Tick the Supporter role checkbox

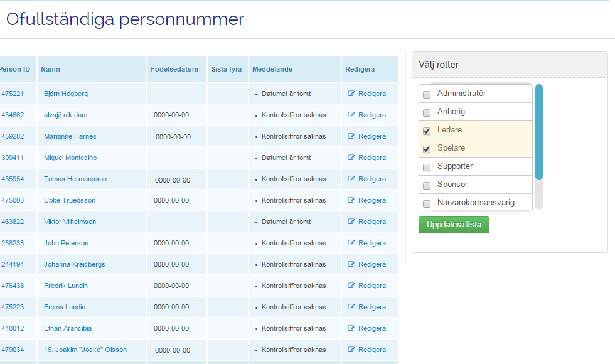coord(427,168)
